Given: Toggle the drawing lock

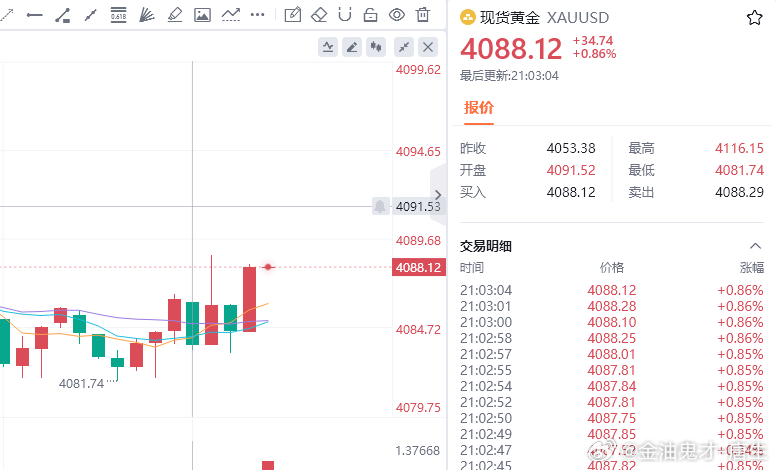Looking at the screenshot, I should [x=370, y=15].
